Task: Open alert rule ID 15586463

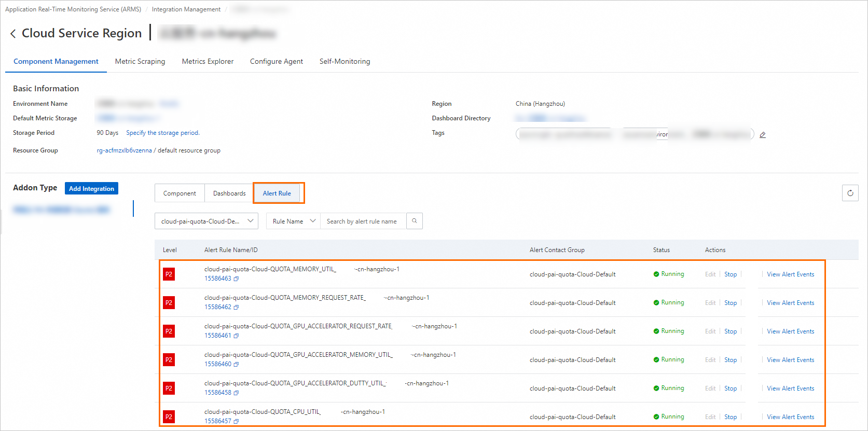Action: point(217,279)
